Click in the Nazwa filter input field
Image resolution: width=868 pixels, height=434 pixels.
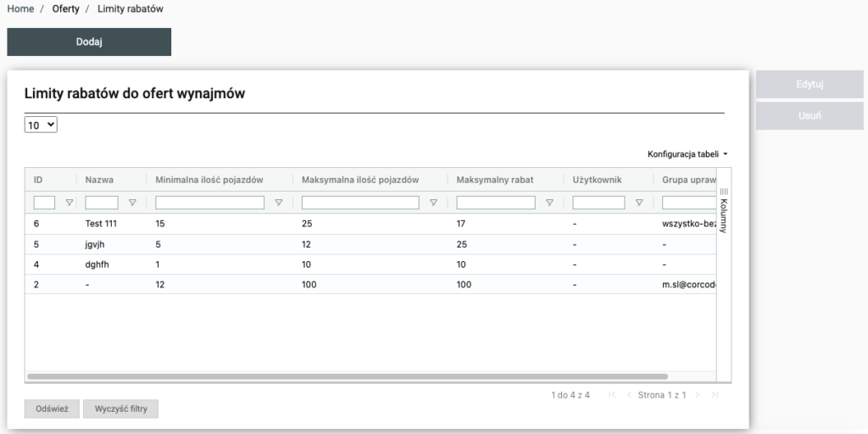102,203
